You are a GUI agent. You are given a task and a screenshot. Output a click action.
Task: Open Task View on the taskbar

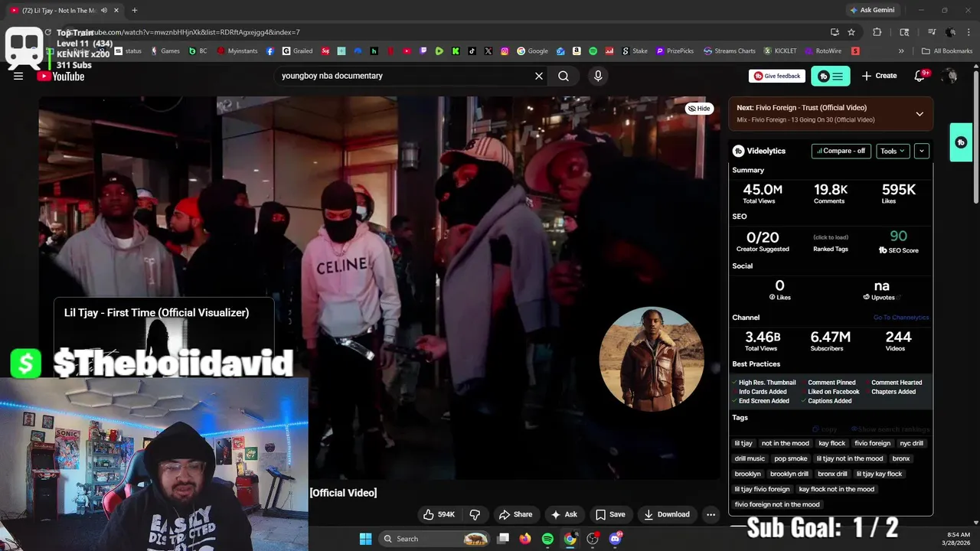502,539
